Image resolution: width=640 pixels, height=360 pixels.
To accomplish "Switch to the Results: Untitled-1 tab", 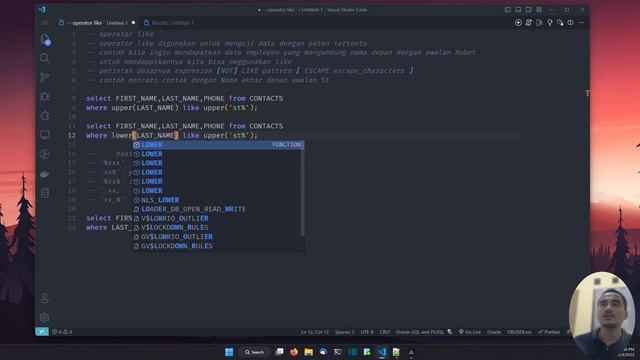I will [x=169, y=23].
